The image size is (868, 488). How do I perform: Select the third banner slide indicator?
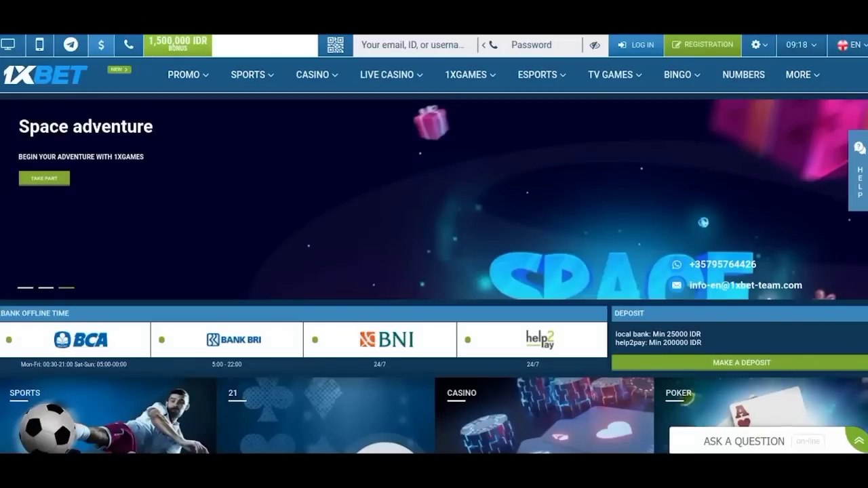66,288
